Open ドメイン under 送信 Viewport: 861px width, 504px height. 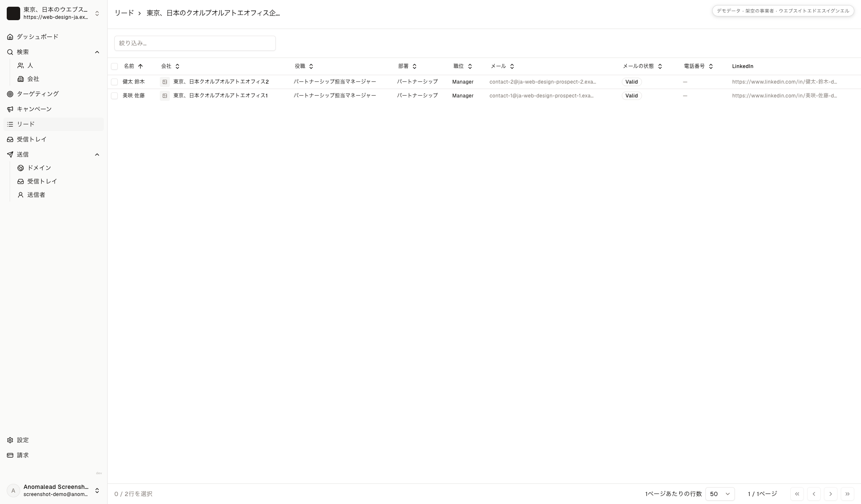[x=58, y=168]
